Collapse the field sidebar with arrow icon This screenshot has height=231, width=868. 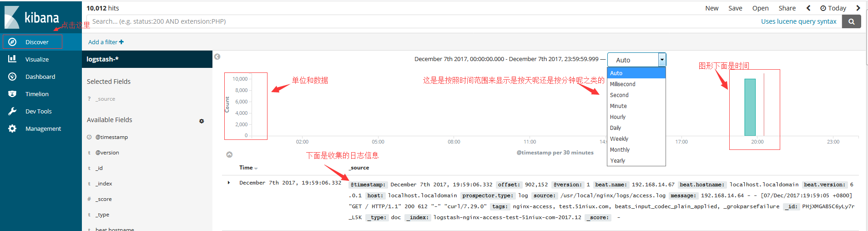(x=217, y=56)
